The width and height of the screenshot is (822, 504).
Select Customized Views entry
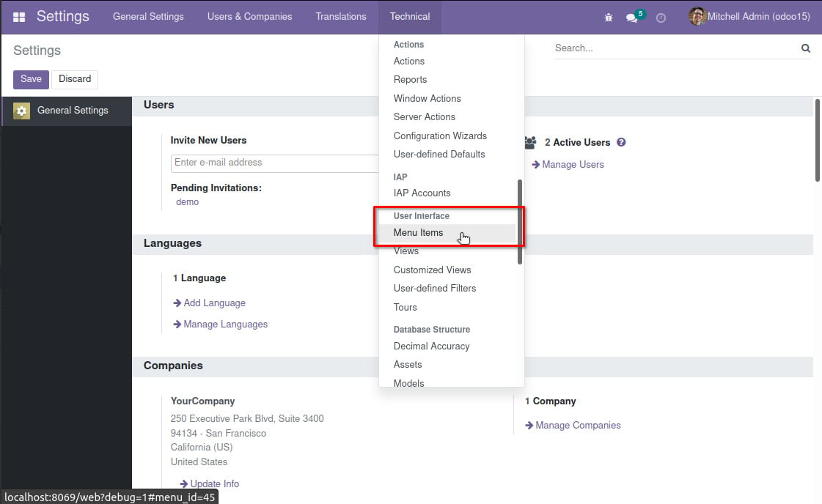click(x=432, y=270)
